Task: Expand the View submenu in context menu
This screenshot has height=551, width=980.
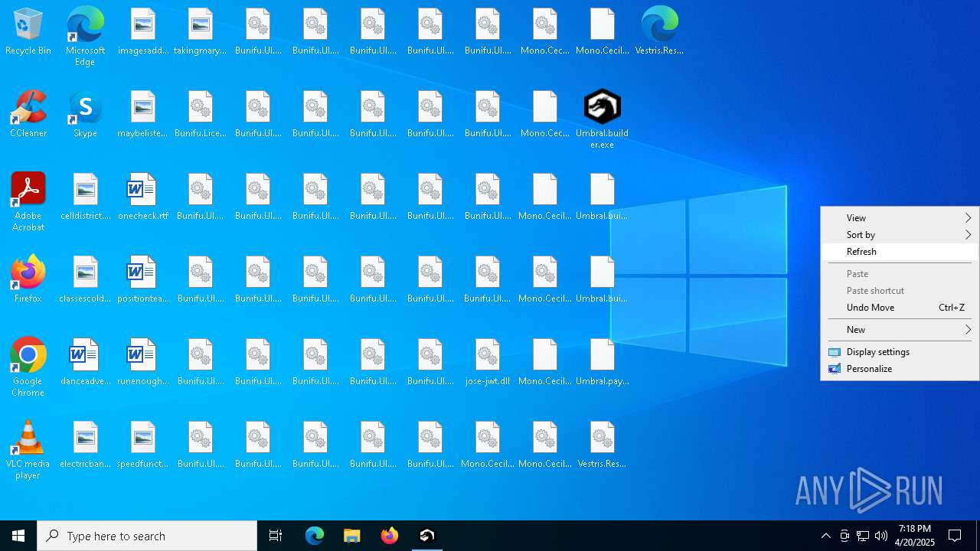Action: coord(900,218)
